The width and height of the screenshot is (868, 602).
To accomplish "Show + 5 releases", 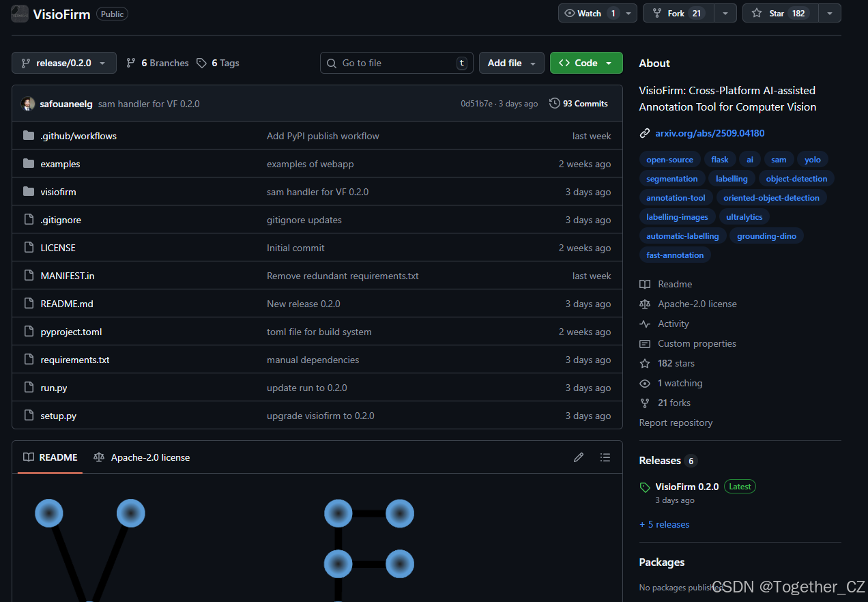I will tap(664, 524).
